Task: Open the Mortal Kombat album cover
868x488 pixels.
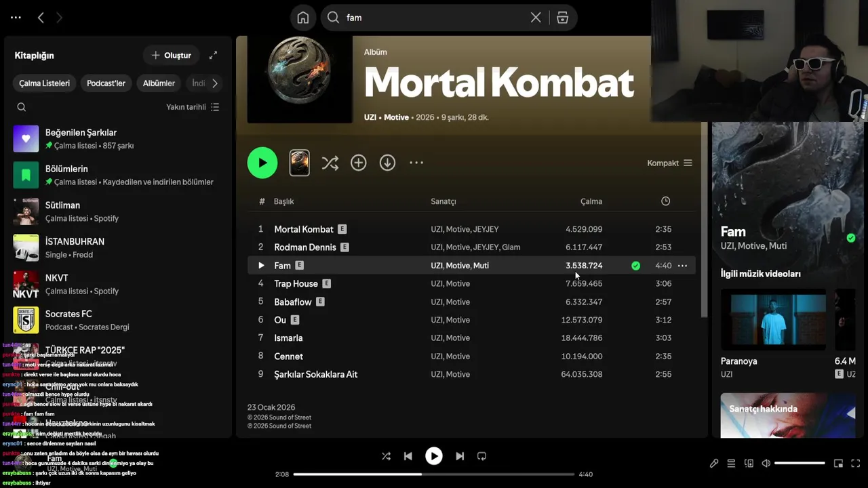Action: pos(300,79)
